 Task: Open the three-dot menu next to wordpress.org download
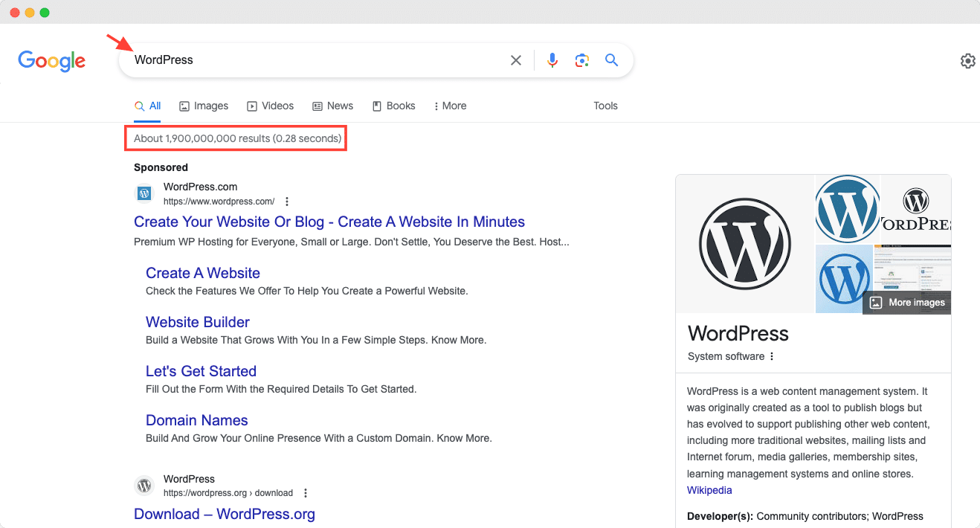306,493
